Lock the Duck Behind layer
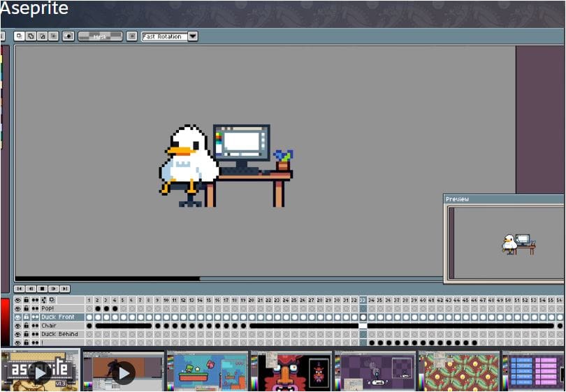The height and width of the screenshot is (392, 566). pos(26,334)
